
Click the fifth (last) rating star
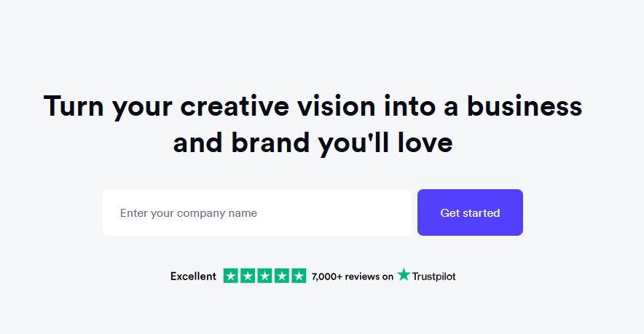(x=299, y=277)
